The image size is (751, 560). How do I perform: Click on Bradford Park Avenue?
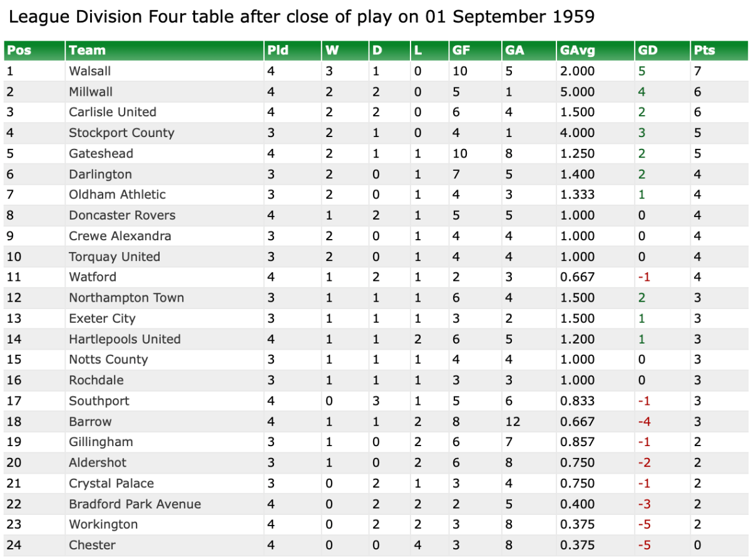click(x=135, y=504)
